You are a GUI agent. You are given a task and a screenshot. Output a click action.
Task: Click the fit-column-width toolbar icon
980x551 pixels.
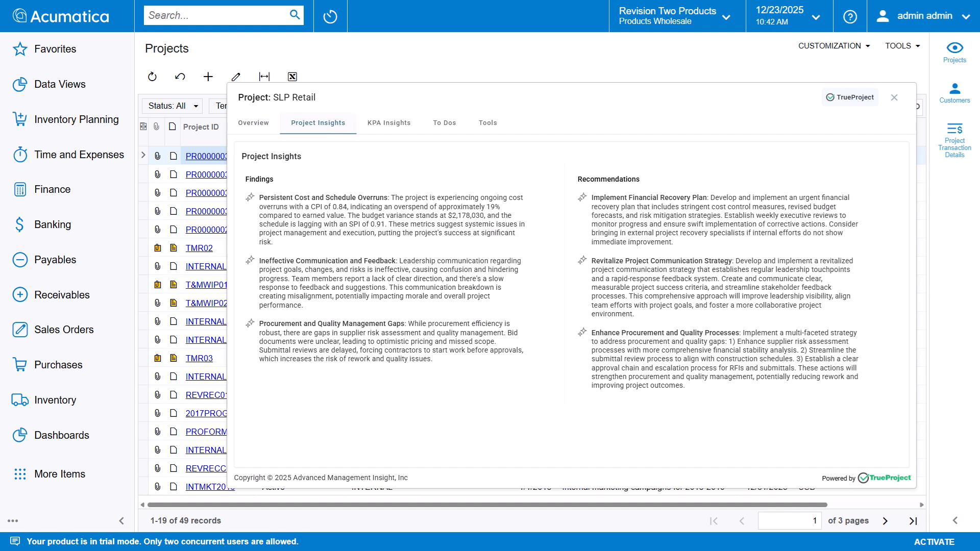click(x=264, y=77)
